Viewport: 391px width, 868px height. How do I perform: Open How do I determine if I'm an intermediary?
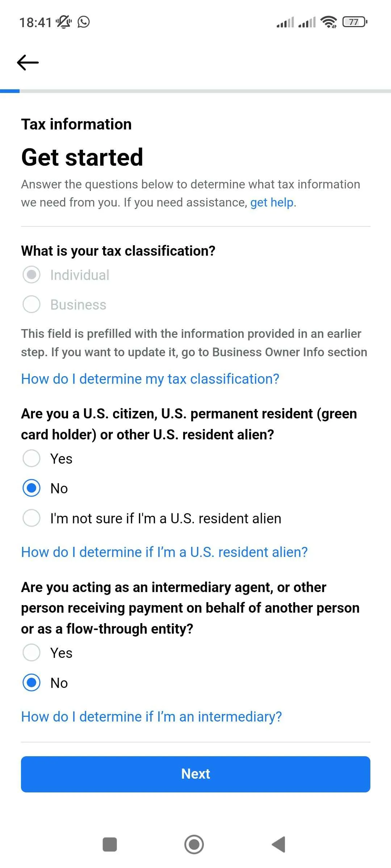(151, 717)
